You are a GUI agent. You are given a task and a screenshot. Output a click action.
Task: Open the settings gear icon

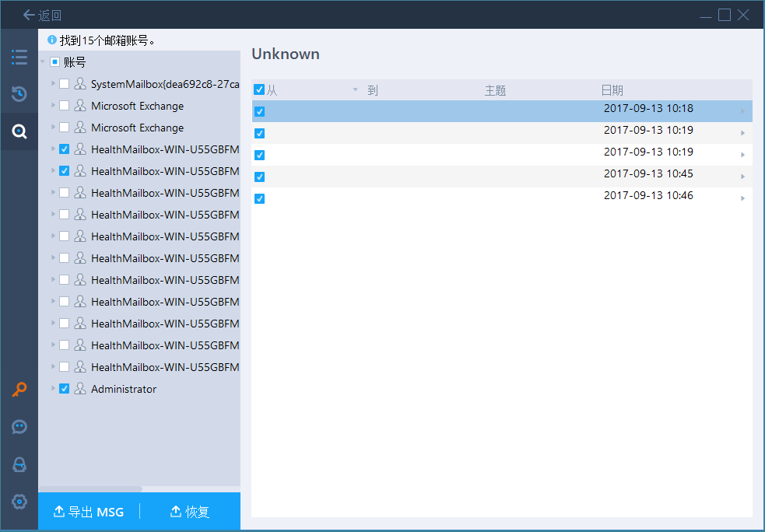point(19,502)
